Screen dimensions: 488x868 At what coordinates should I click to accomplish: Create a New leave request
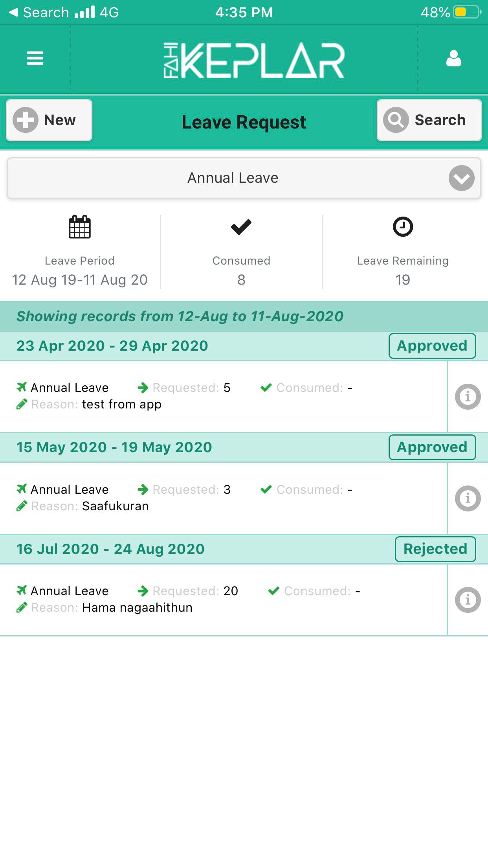coord(49,120)
